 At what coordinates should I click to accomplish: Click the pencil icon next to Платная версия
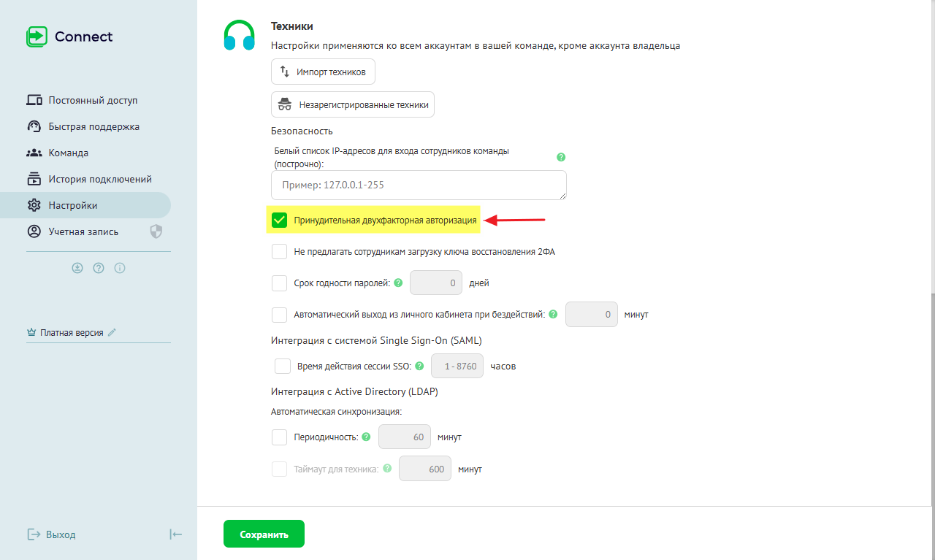pos(112,332)
